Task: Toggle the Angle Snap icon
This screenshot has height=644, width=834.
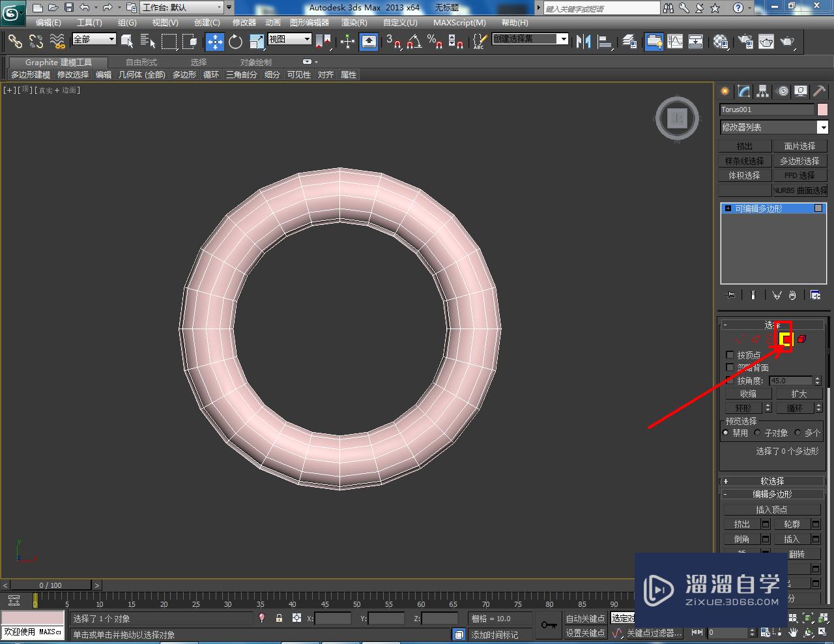Action: tap(414, 42)
